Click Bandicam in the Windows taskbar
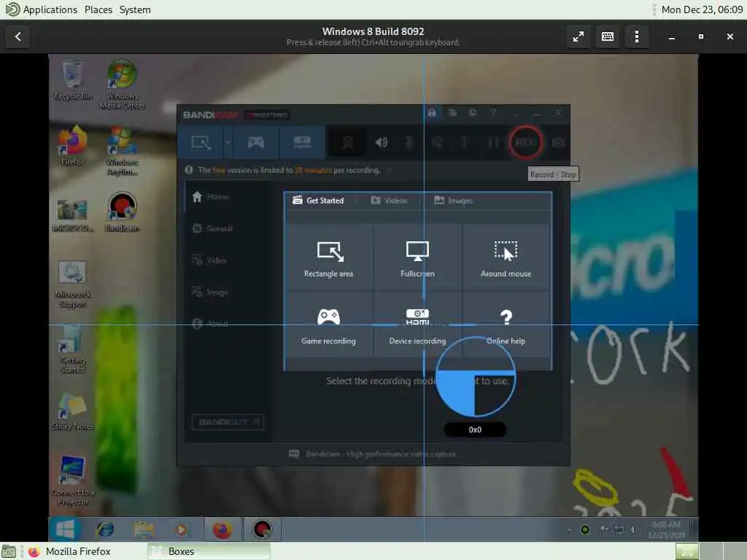This screenshot has width=747, height=560. pos(262,529)
